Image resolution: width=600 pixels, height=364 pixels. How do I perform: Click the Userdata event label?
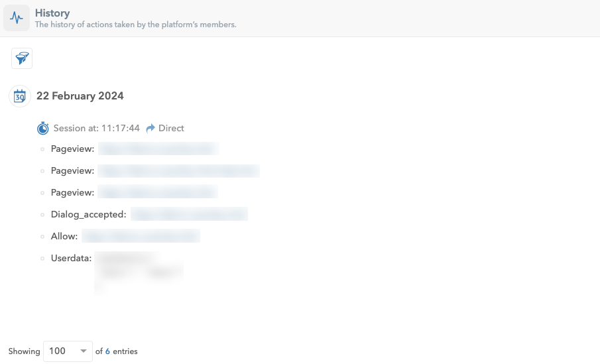tap(71, 259)
